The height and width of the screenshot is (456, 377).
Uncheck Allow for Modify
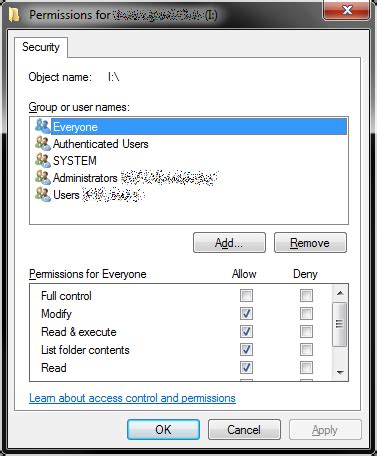pyautogui.click(x=246, y=313)
